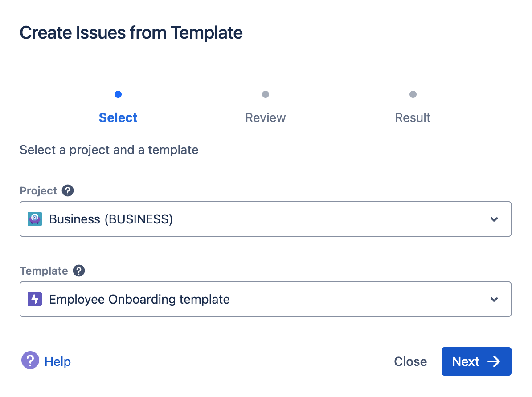The image size is (532, 397).
Task: Click the Create Issues from Template heading
Action: pos(131,33)
